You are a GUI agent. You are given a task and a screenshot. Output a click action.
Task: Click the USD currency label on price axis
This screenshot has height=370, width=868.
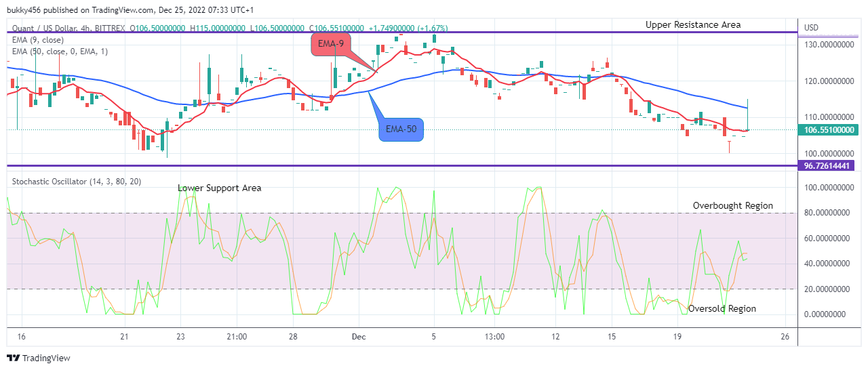pyautogui.click(x=812, y=28)
